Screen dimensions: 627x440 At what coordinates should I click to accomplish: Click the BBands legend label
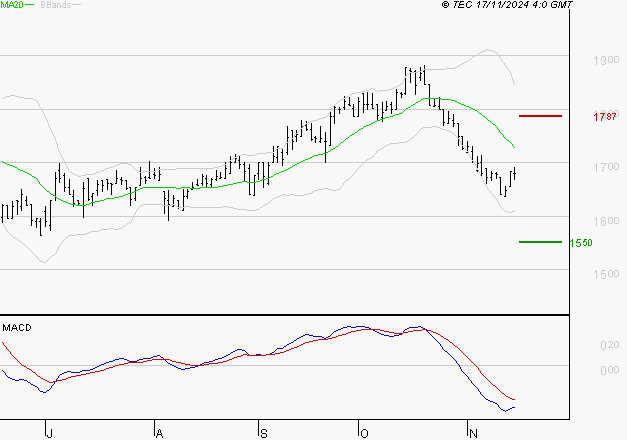coord(56,5)
